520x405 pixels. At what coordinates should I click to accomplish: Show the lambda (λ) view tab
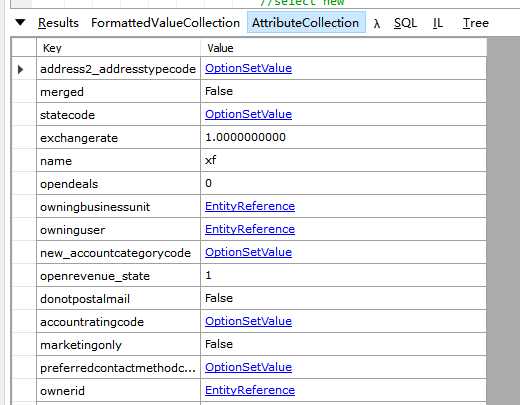click(x=377, y=23)
